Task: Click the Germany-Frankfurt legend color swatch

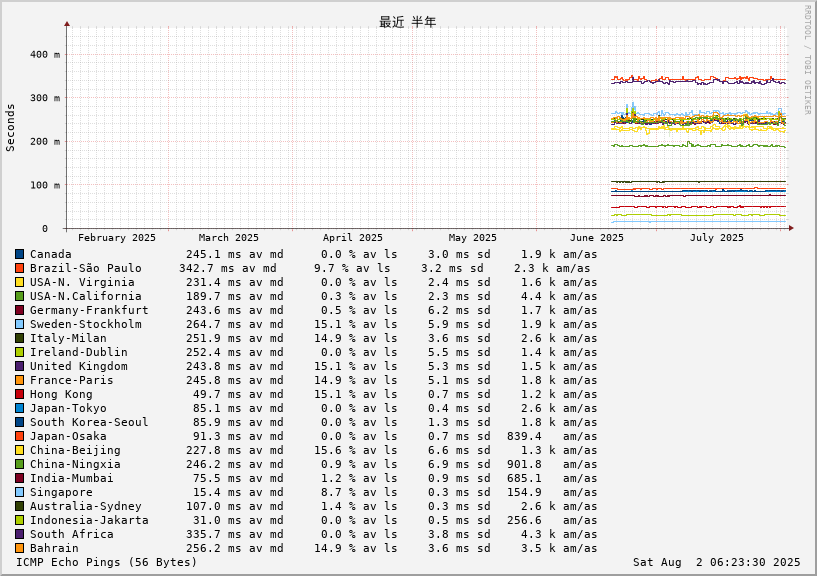Action: [19, 311]
